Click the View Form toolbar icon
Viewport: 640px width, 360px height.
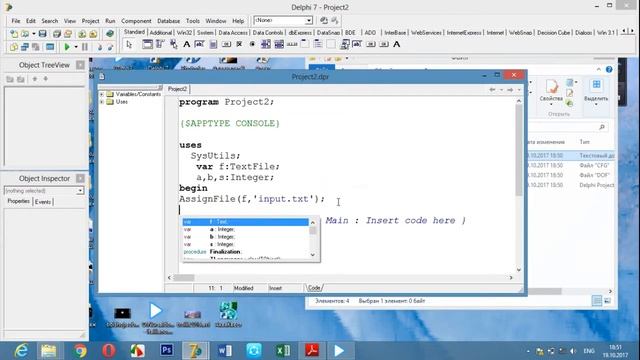25,47
